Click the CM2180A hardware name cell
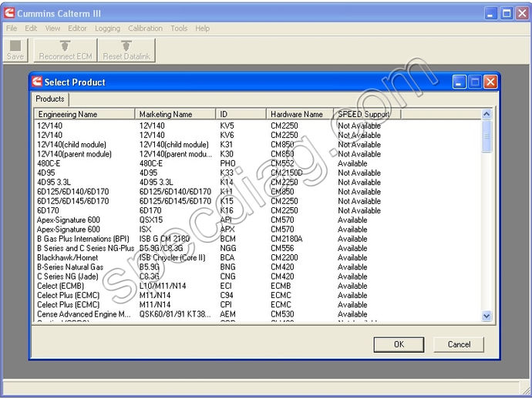532x399 pixels. (286, 239)
